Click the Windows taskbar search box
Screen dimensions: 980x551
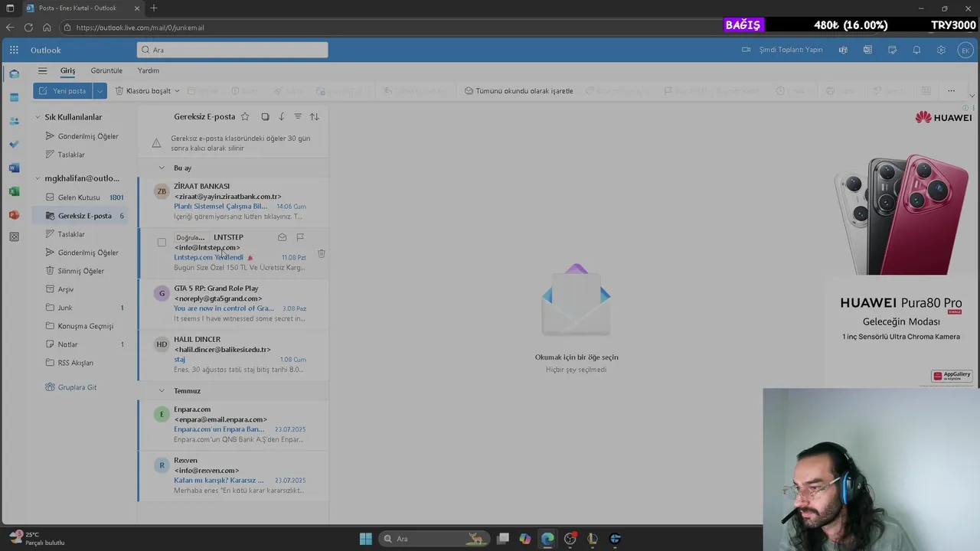coord(434,539)
